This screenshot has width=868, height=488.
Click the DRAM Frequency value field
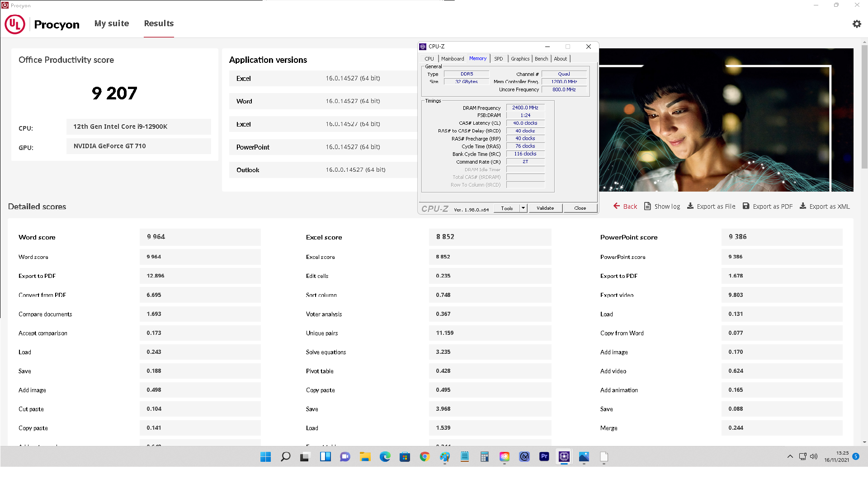coord(525,108)
